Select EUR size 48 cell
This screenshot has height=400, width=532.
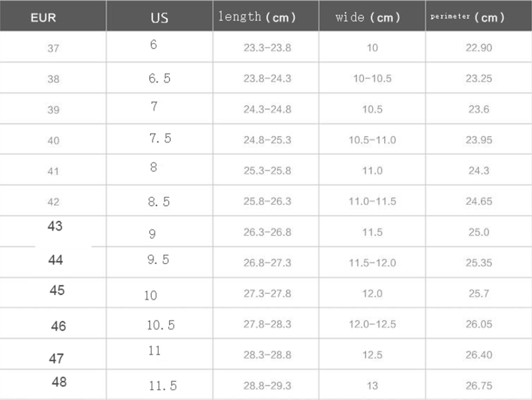pyautogui.click(x=59, y=382)
